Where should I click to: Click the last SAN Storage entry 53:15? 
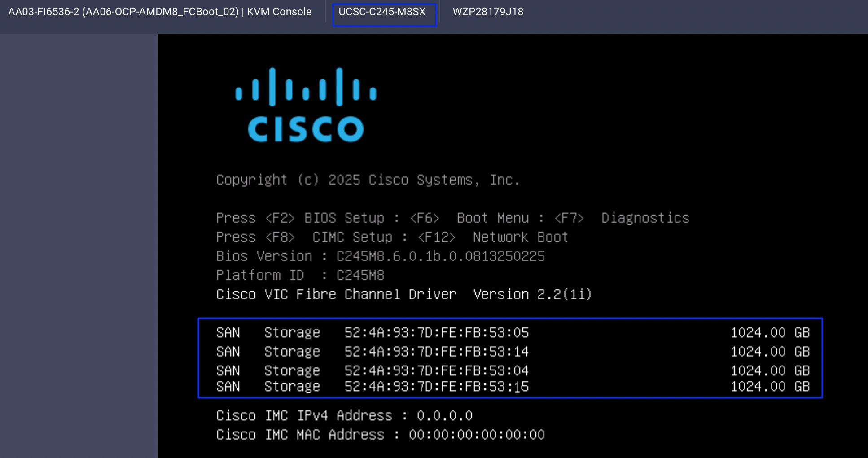pos(373,386)
